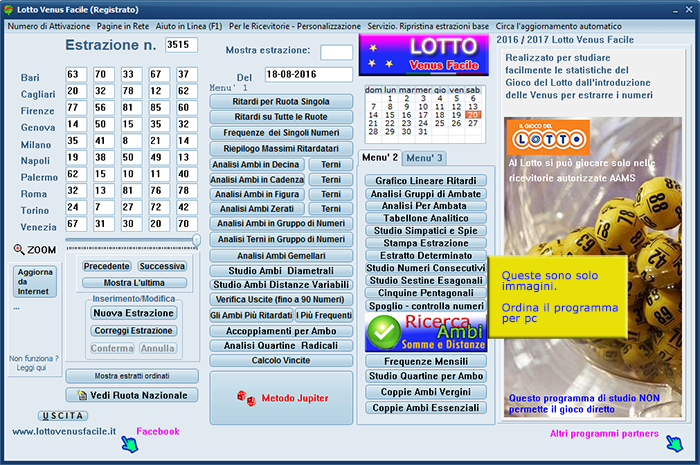Screen dimensions: 700x465
Task: Click the hand pointer icon near Facebook
Action: click(x=129, y=444)
